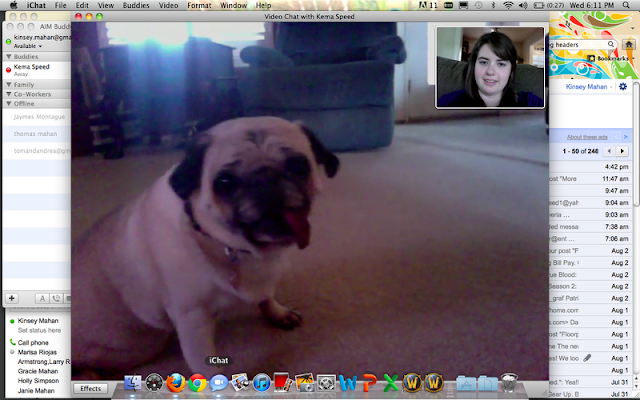Open the Kinsey Mahan account dropdown
The image size is (640, 400).
[x=589, y=87]
